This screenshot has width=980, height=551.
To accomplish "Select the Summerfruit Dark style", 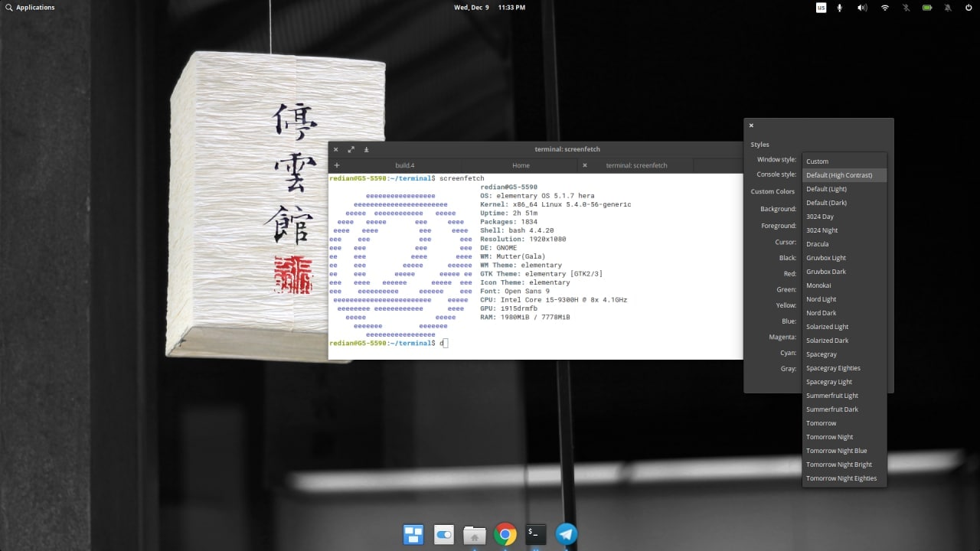I will [844, 409].
